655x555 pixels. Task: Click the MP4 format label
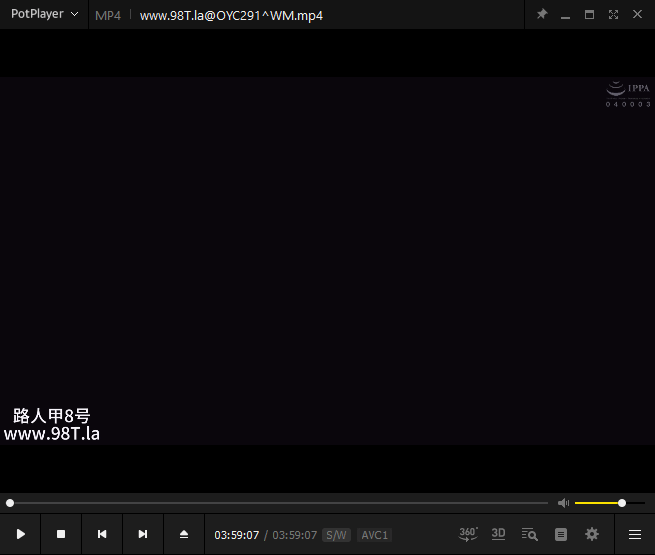[x=107, y=16]
